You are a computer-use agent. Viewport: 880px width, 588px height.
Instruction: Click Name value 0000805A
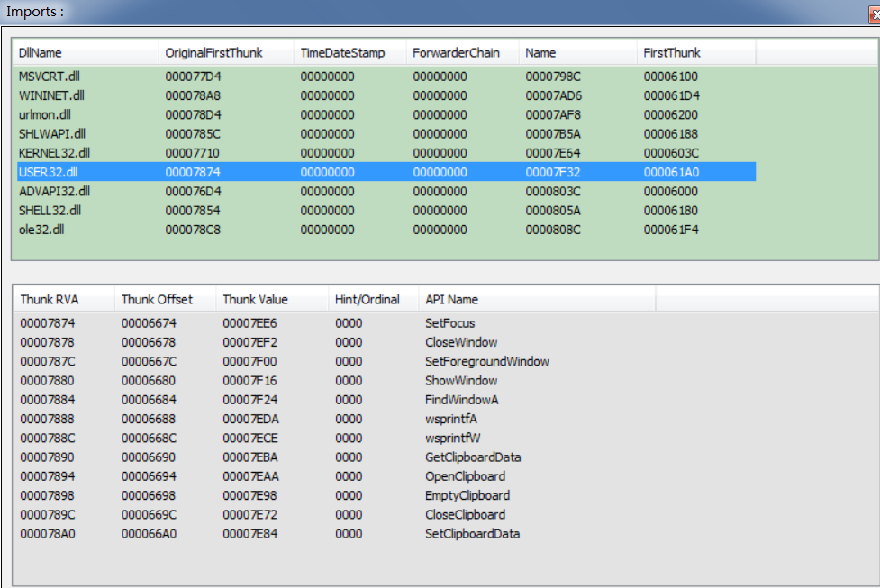pos(553,211)
